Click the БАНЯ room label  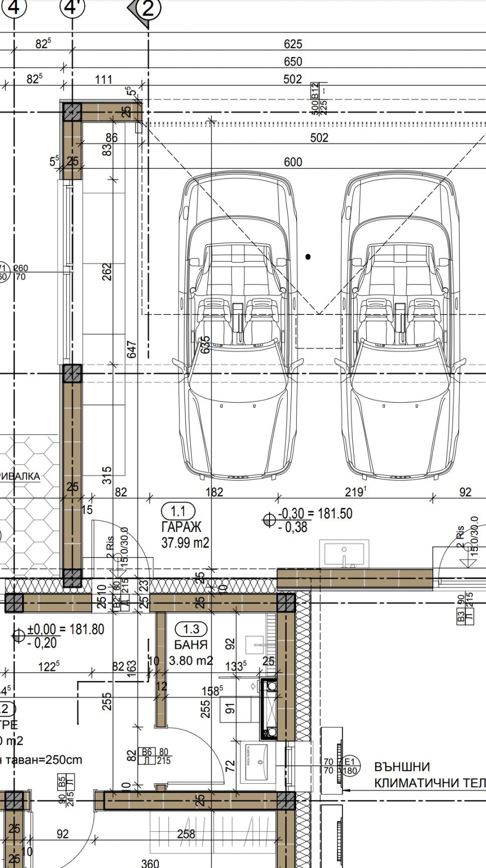[x=191, y=644]
